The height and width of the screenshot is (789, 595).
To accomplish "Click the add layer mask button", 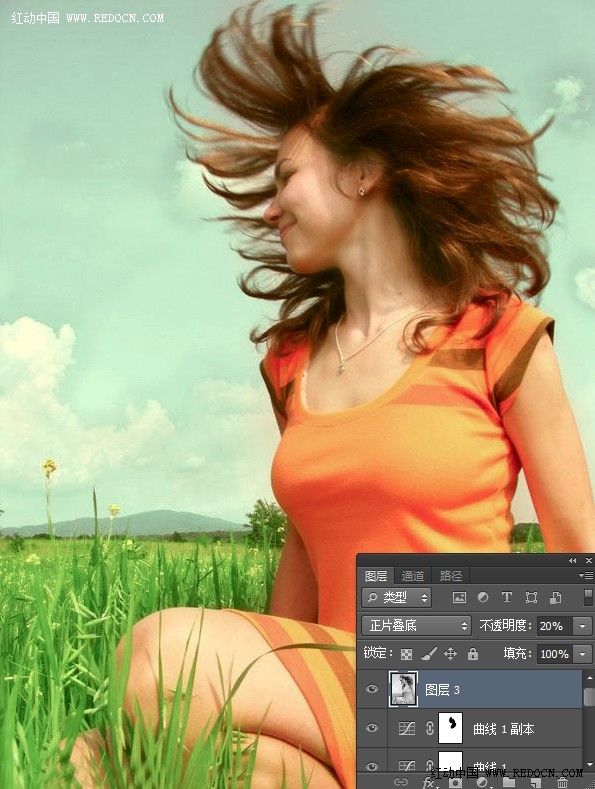I will (x=455, y=782).
